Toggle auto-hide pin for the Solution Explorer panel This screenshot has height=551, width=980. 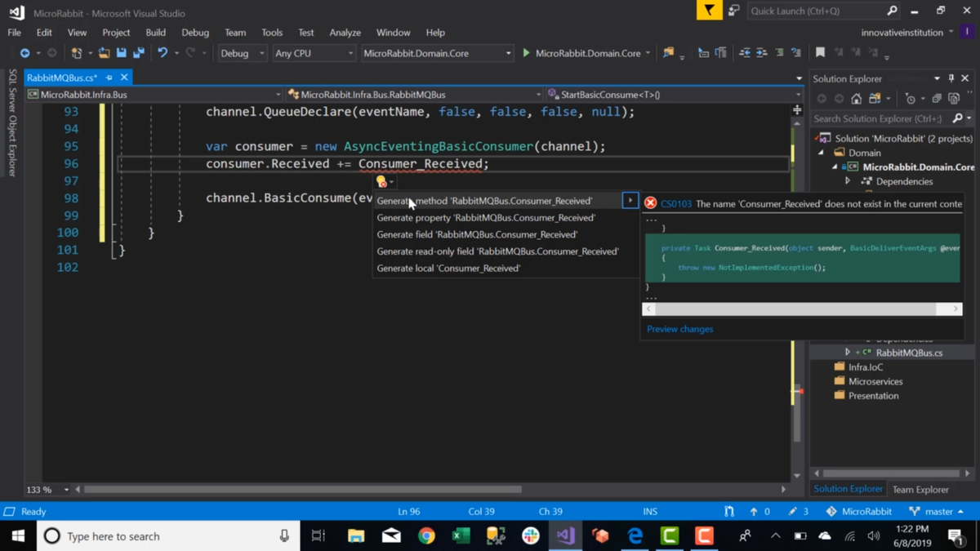coord(951,78)
